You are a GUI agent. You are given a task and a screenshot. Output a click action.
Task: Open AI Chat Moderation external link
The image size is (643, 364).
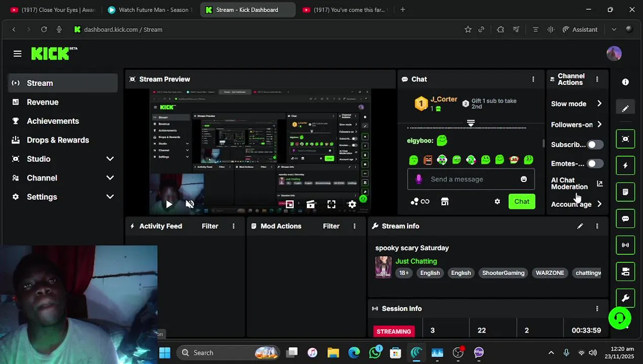pos(600,184)
